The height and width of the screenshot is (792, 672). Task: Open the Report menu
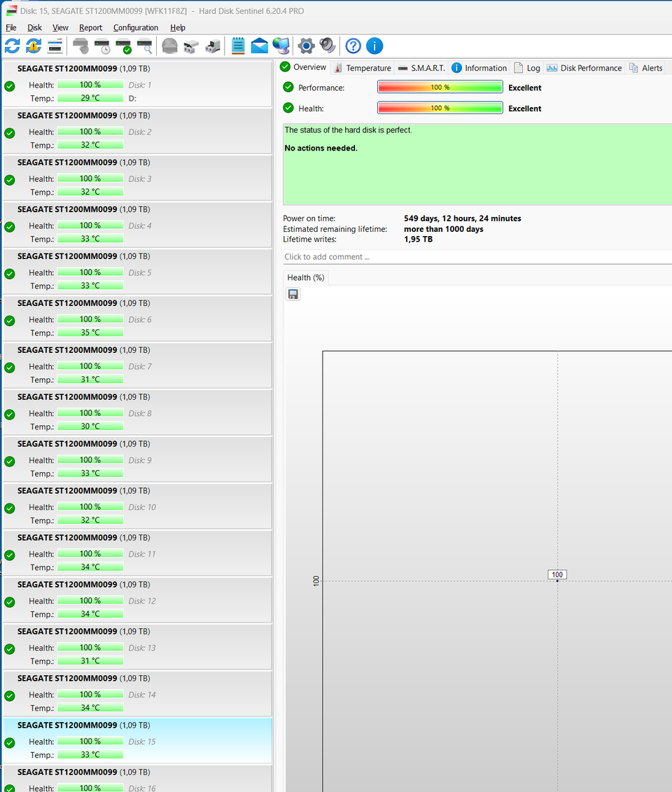point(90,28)
